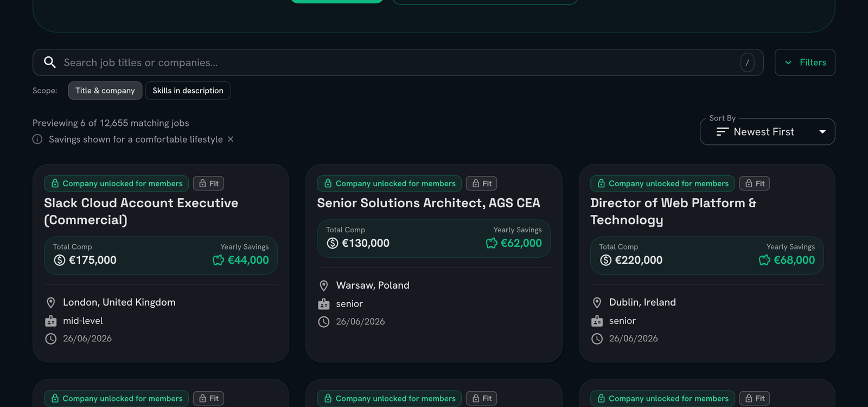The height and width of the screenshot is (407, 868).
Task: Click the €44,000 yearly savings value
Action: click(248, 260)
